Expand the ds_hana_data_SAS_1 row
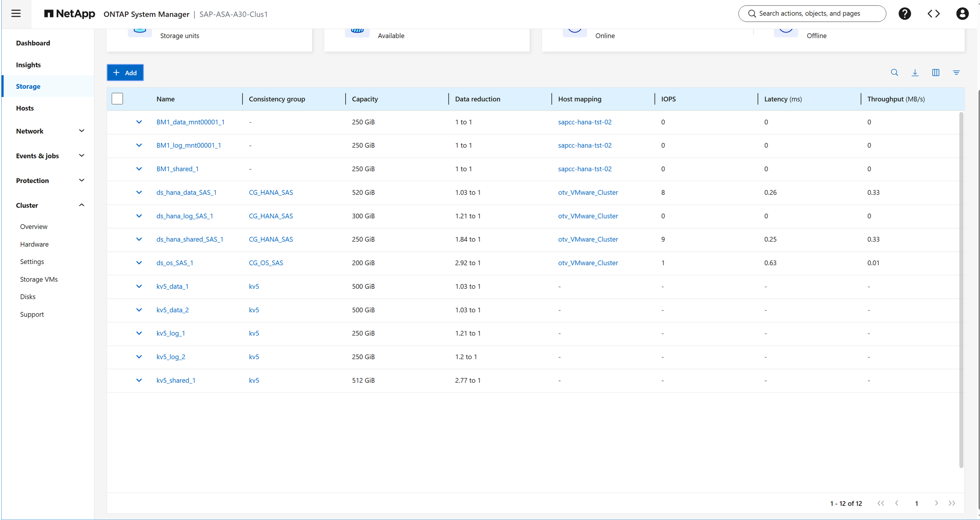This screenshot has height=520, width=980. point(139,192)
